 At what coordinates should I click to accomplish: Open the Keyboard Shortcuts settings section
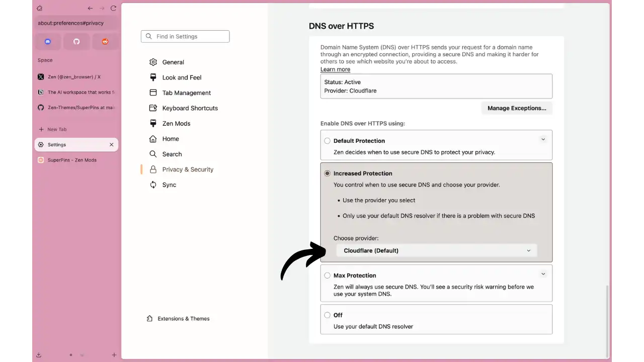coord(190,108)
